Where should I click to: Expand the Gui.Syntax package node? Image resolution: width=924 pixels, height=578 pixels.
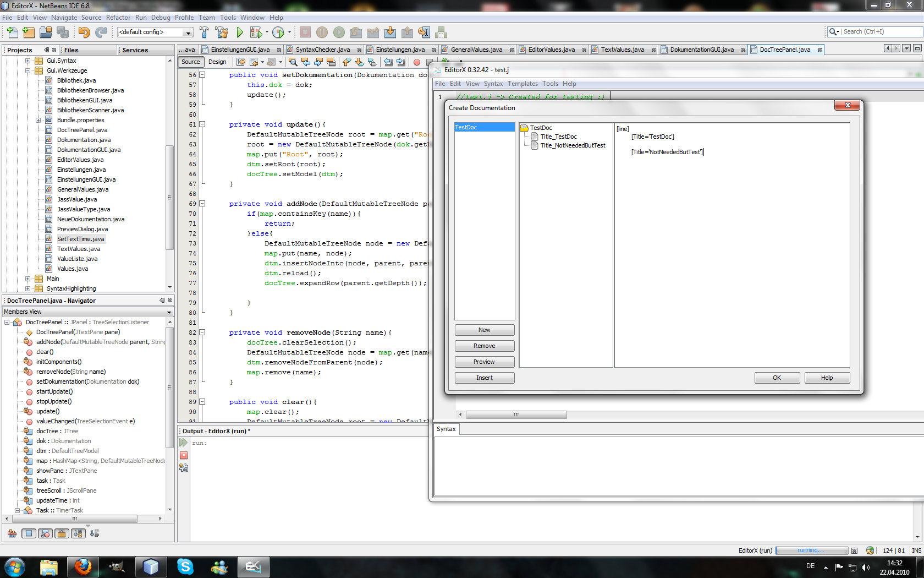click(x=28, y=61)
